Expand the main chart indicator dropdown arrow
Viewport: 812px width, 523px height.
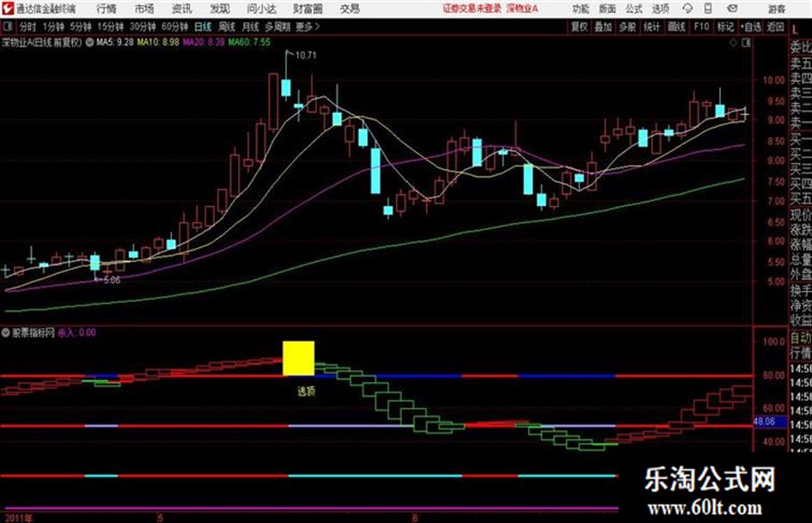click(89, 42)
